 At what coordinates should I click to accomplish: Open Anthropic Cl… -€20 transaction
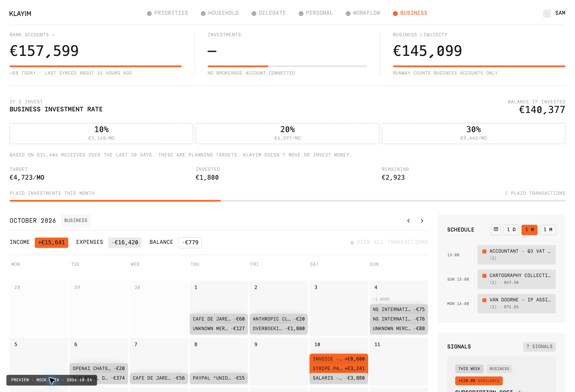[x=279, y=319]
